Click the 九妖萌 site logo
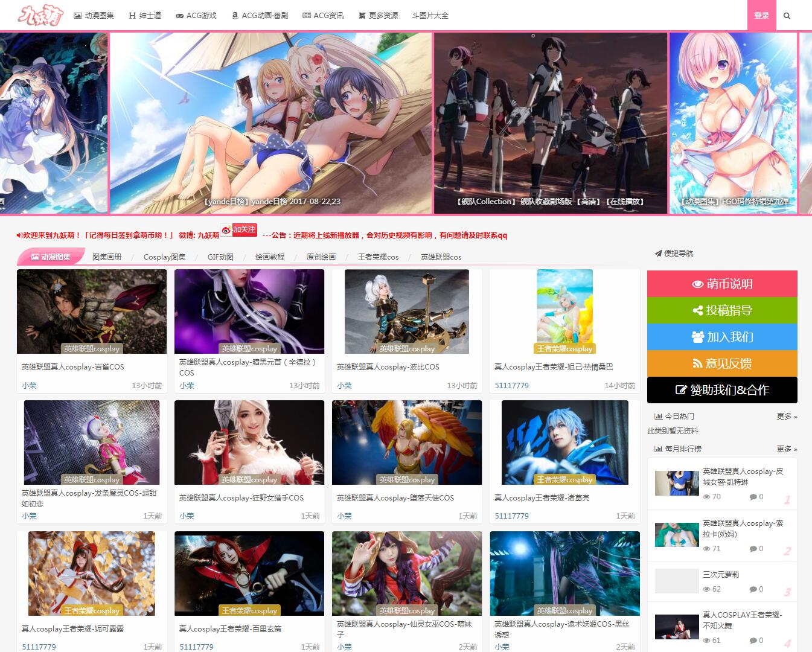 (x=40, y=15)
